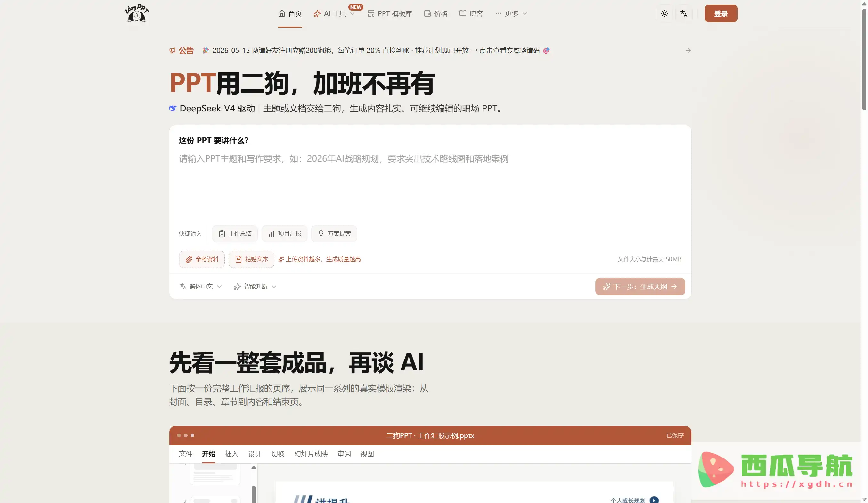Click the announcement megaphone icon
The width and height of the screenshot is (868, 503).
click(x=173, y=51)
